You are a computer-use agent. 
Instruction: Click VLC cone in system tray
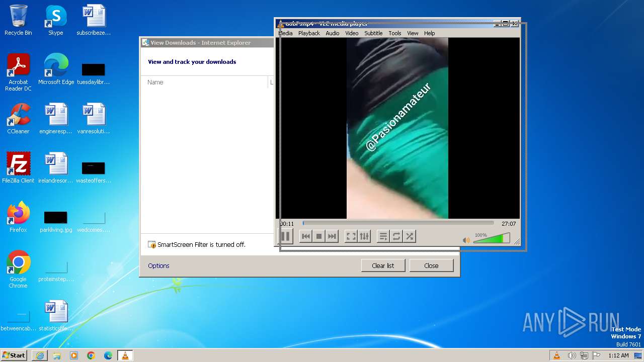point(556,355)
